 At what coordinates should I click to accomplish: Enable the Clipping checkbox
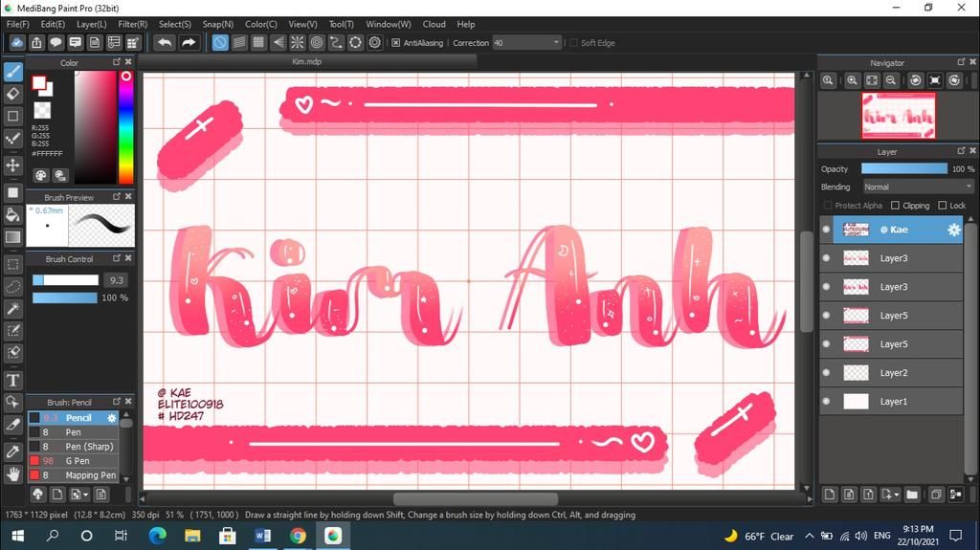coord(895,205)
